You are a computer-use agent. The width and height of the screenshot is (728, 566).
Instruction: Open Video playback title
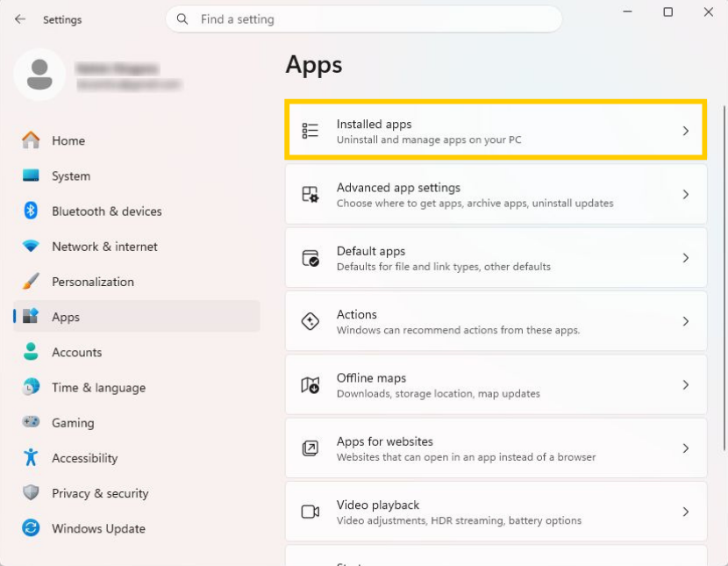click(377, 505)
